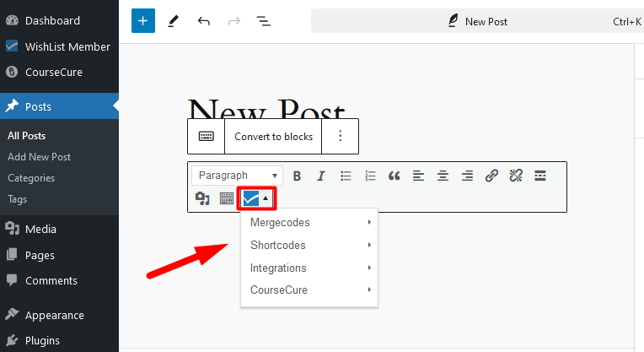Screen dimensions: 644x352
Task: Open the document overview list view
Action: (263, 21)
